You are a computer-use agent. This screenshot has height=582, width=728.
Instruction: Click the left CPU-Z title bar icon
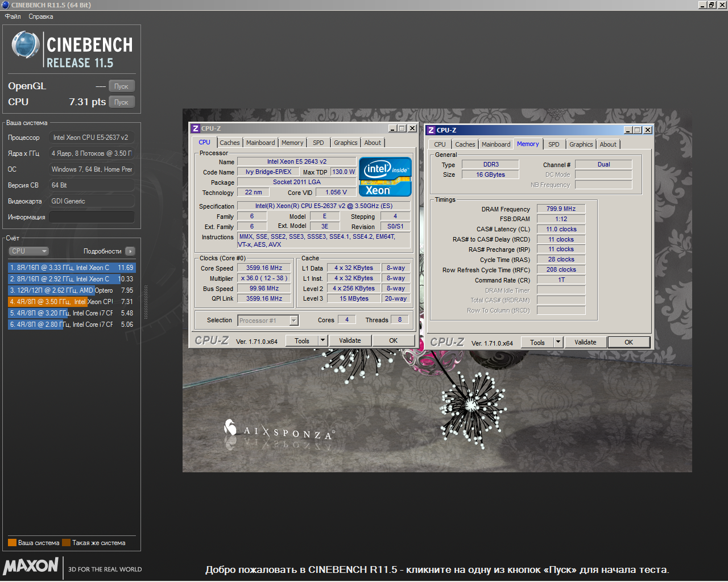coord(196,128)
